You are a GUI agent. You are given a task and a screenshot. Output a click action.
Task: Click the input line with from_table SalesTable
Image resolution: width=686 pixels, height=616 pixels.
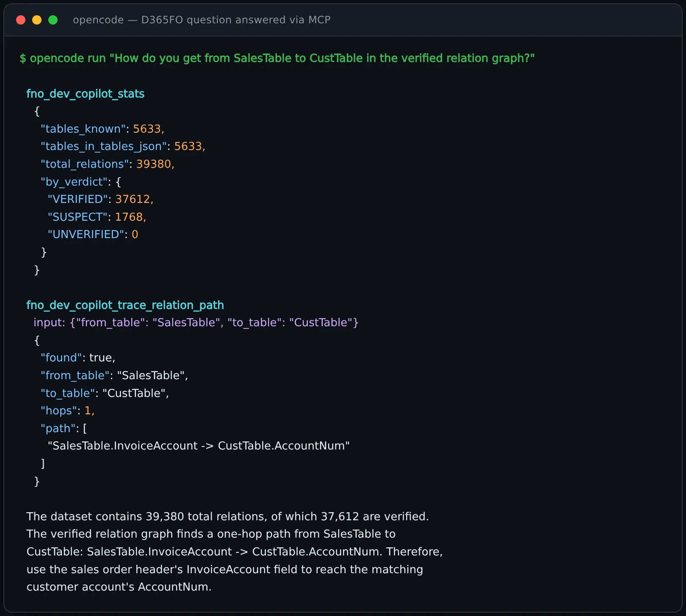click(x=196, y=322)
